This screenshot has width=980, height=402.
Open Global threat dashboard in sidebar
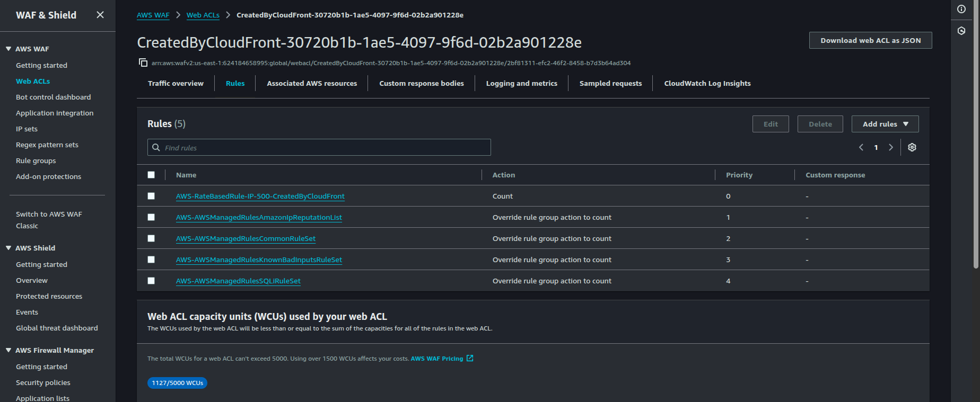tap(57, 328)
